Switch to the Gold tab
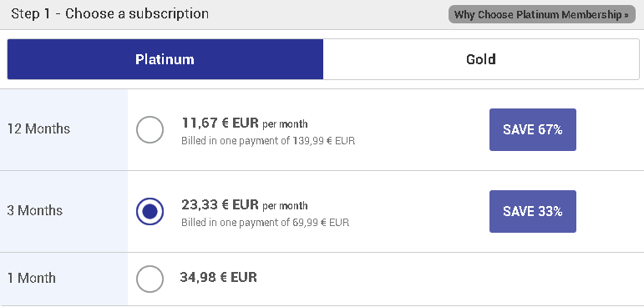 pyautogui.click(x=481, y=59)
